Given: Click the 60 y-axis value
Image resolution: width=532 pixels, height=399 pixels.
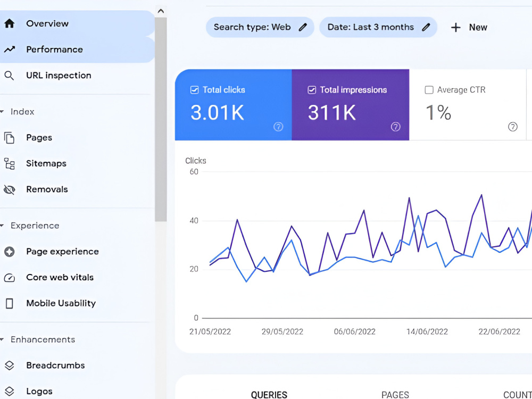Looking at the screenshot, I should [x=194, y=172].
